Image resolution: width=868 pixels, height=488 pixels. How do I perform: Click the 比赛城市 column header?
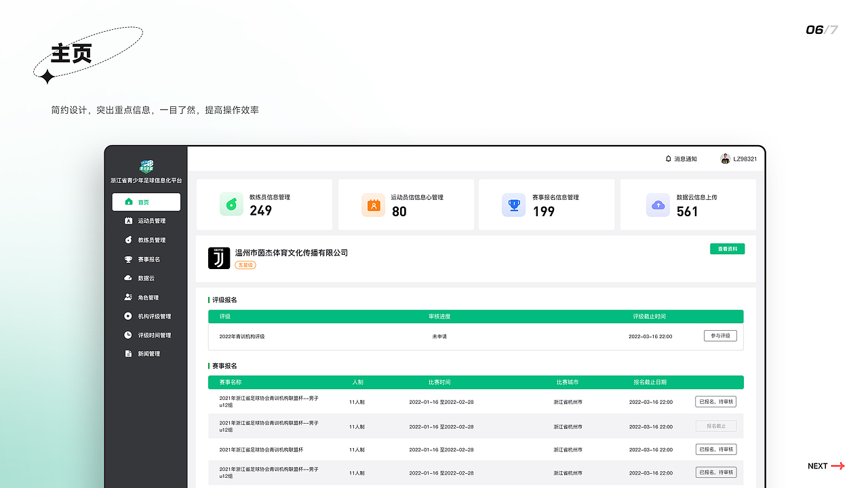[x=568, y=382]
